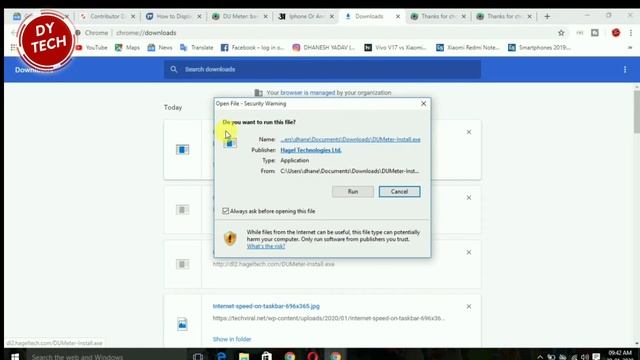The height and width of the screenshot is (360, 640).
Task: Switch to the How to Display tab
Action: tap(173, 16)
